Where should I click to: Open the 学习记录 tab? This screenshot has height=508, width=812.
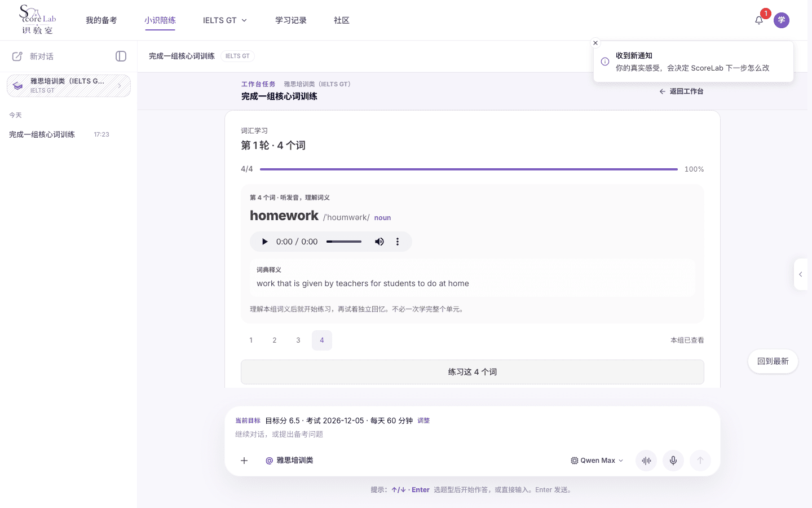pos(291,20)
